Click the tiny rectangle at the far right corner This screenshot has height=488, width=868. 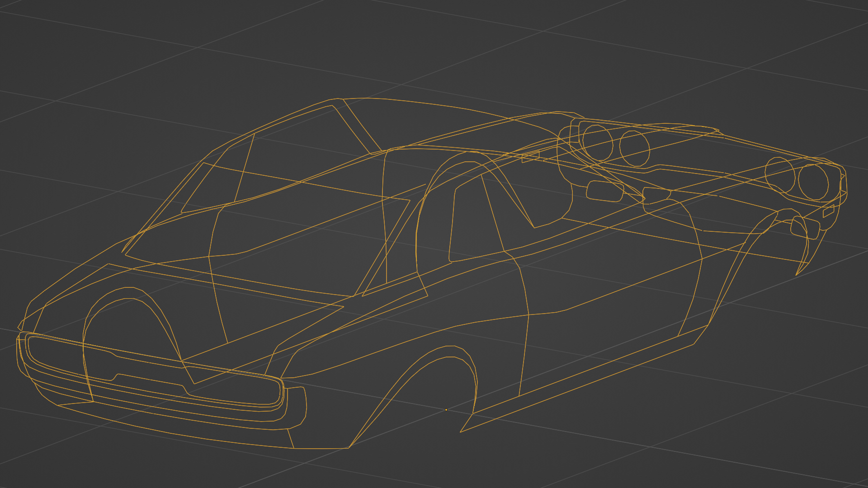pos(828,211)
